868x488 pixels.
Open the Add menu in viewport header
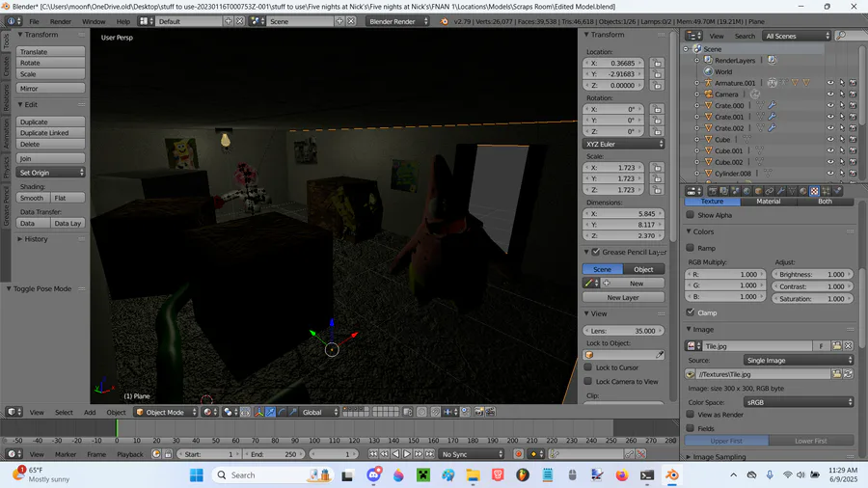tap(90, 412)
